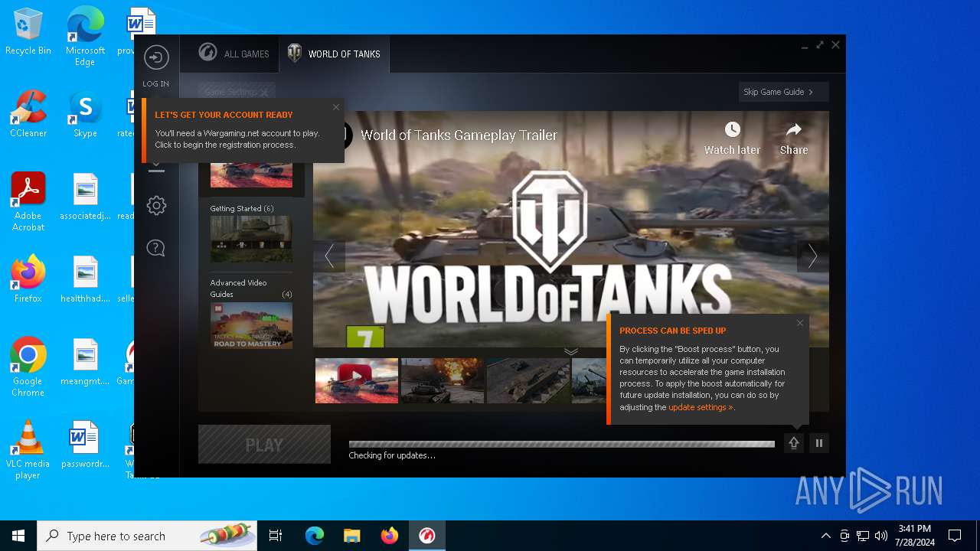980x551 pixels.
Task: Open the update settings link
Action: [x=701, y=407]
